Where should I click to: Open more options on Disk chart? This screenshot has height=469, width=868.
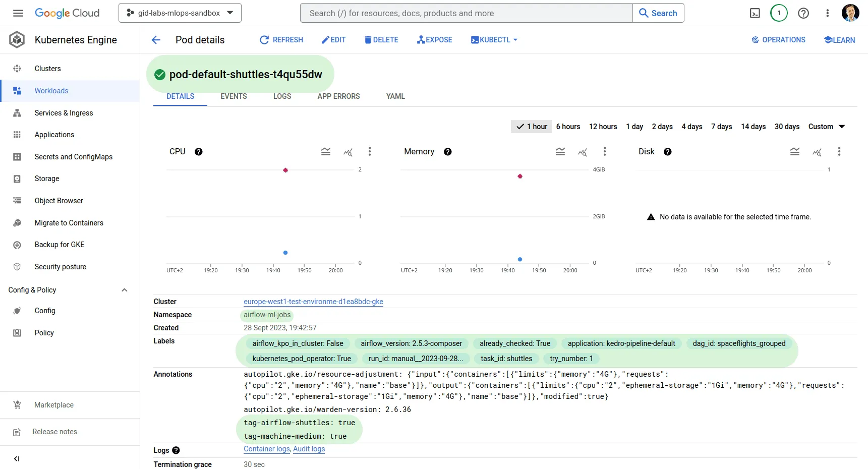pos(839,152)
